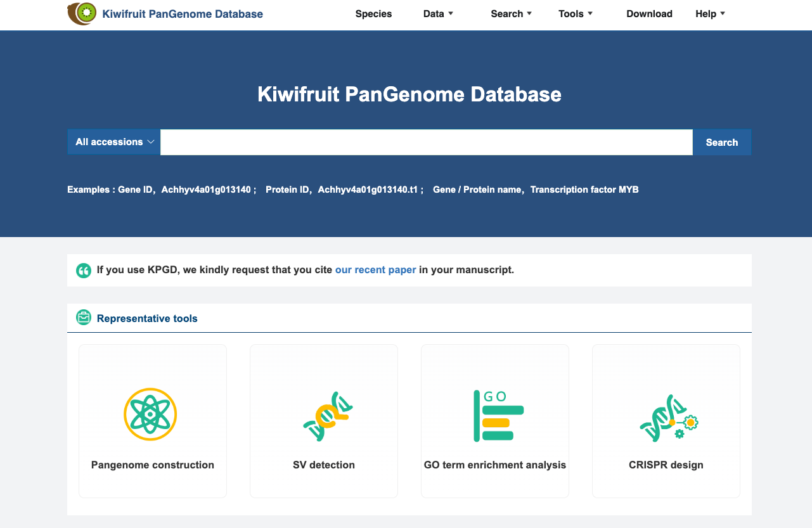Follow the 'our recent paper' link
Image resolution: width=812 pixels, height=528 pixels.
tap(376, 270)
